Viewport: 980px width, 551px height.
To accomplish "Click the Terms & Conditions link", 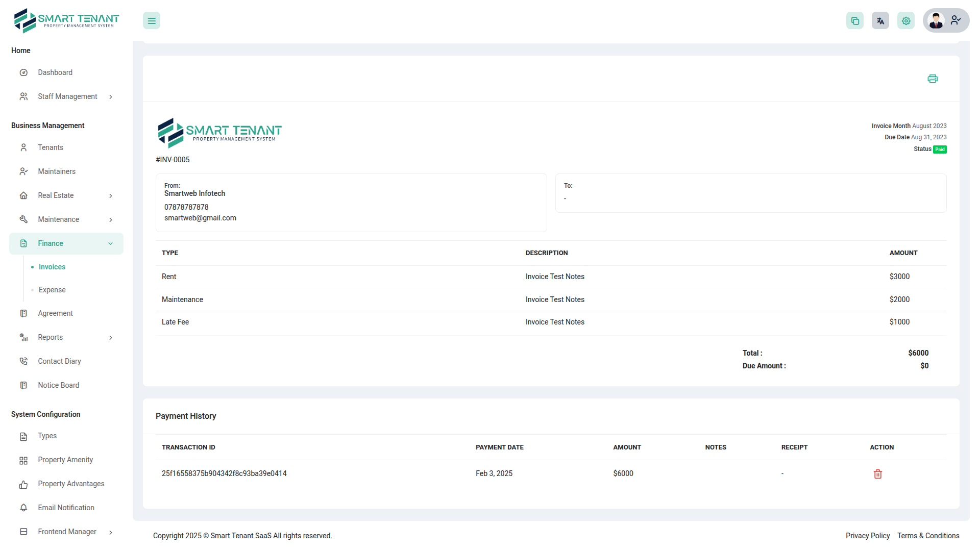I will pyautogui.click(x=928, y=536).
